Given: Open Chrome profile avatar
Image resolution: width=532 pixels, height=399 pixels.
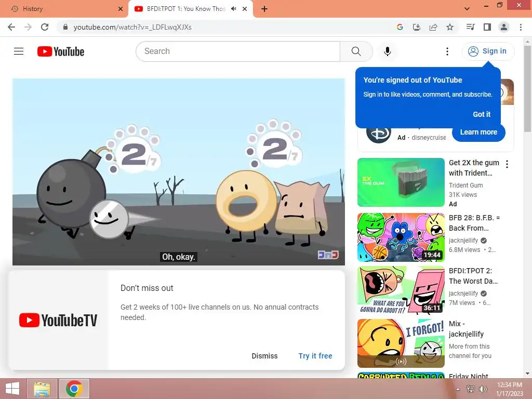Looking at the screenshot, I should 504,27.
